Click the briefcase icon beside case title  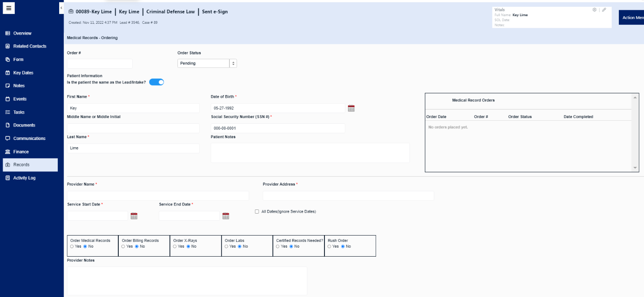coord(71,12)
